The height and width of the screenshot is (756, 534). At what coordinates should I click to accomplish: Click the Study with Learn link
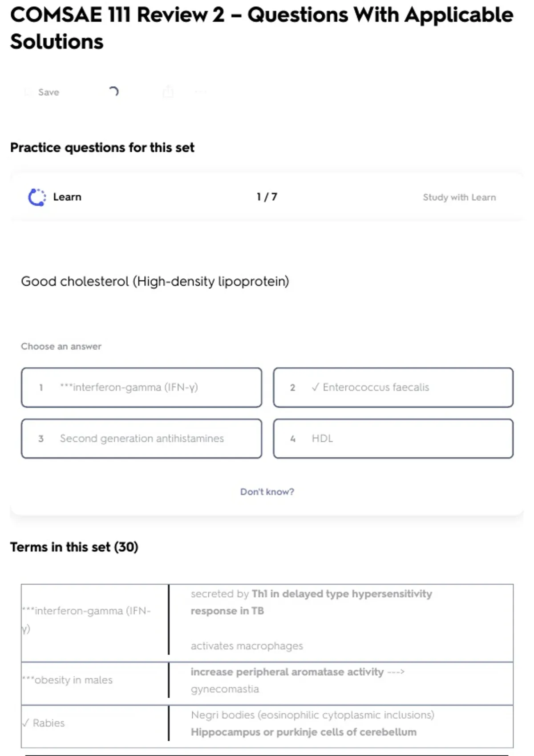click(x=459, y=197)
